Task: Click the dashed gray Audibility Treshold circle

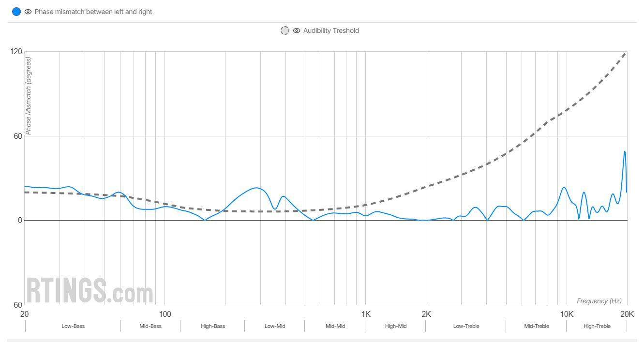Action: (285, 30)
